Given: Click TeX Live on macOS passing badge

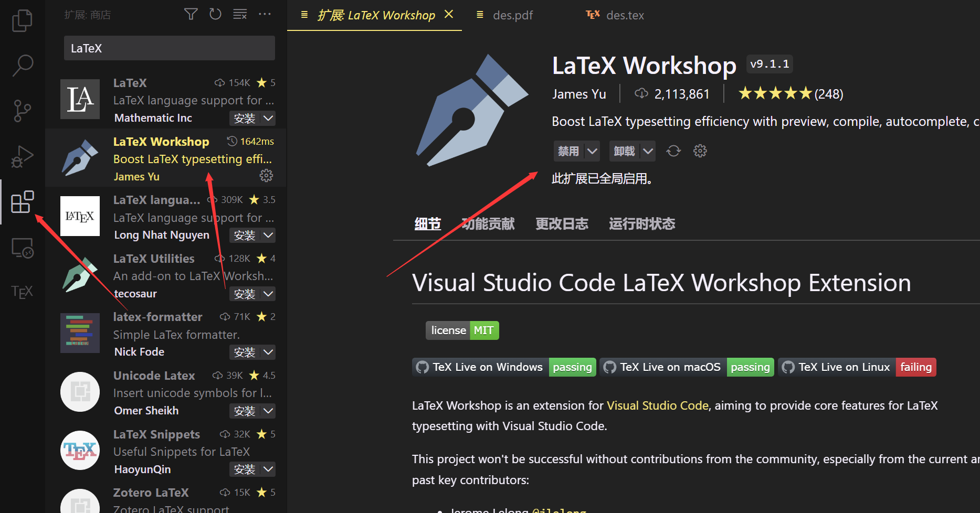Looking at the screenshot, I should point(687,367).
